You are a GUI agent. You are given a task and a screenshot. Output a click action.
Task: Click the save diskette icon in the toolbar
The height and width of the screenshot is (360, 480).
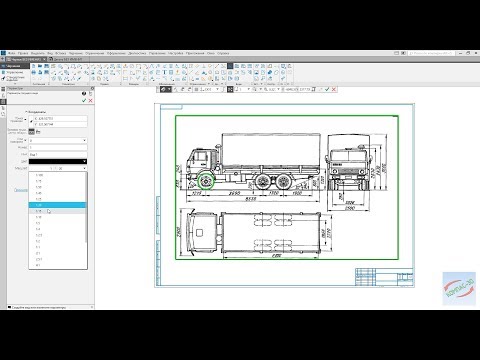(46, 66)
